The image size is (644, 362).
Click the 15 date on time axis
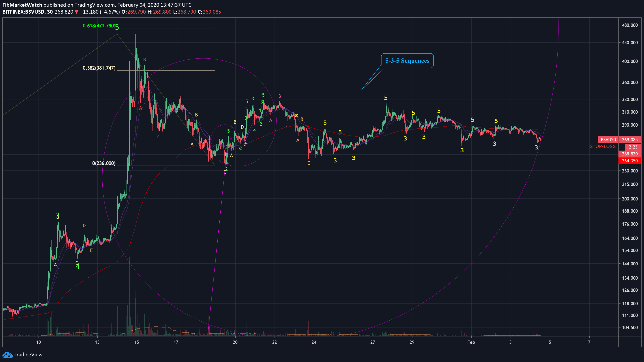click(136, 342)
